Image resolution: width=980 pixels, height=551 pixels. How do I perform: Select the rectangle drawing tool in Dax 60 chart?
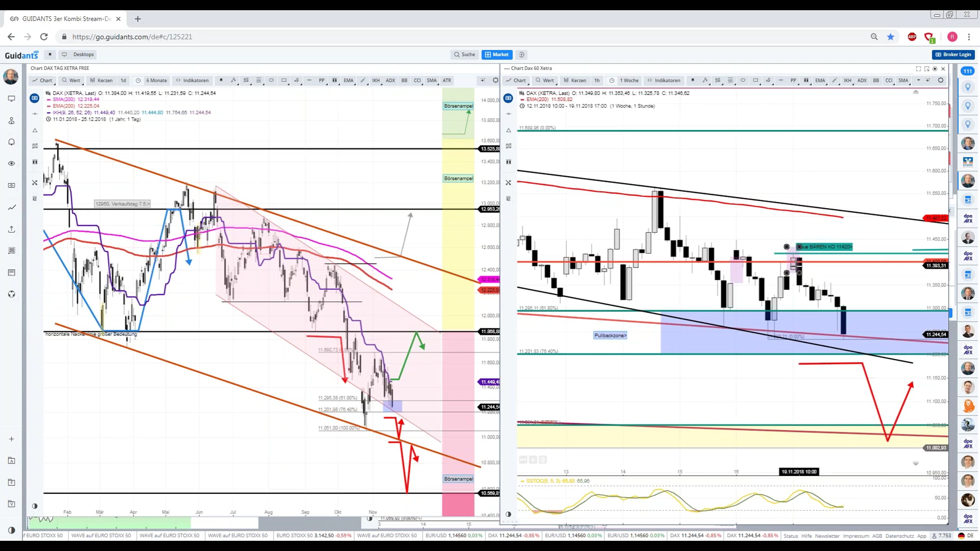coord(755,80)
